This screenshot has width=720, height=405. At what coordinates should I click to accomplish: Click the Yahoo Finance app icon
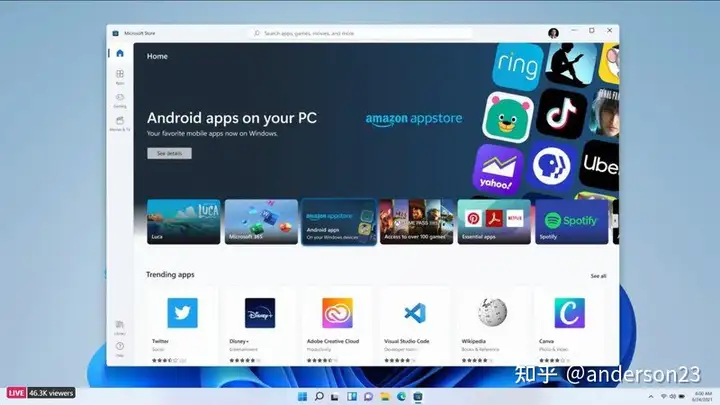498,169
